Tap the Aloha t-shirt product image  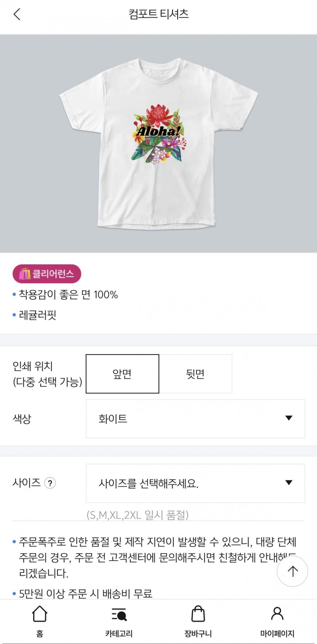pyautogui.click(x=158, y=144)
